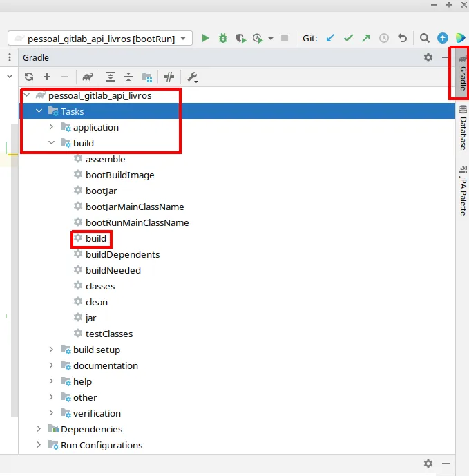Expand the application task group
The image size is (469, 476).
pos(51,127)
